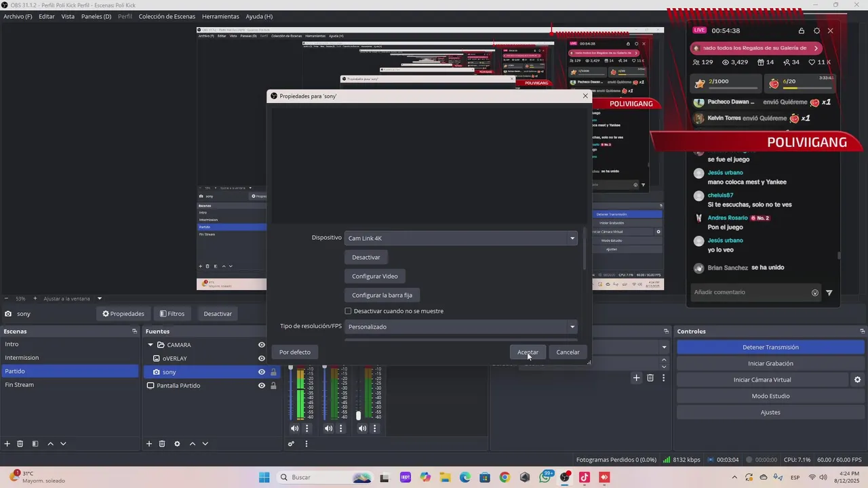This screenshot has width=868, height=488.
Task: Open options menu of first mixer channel
Action: pyautogui.click(x=307, y=428)
